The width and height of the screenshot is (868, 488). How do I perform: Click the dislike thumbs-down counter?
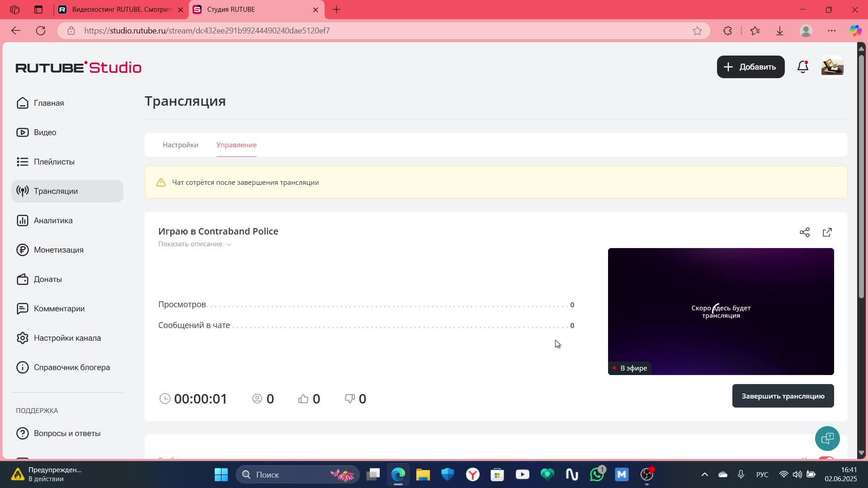(355, 399)
